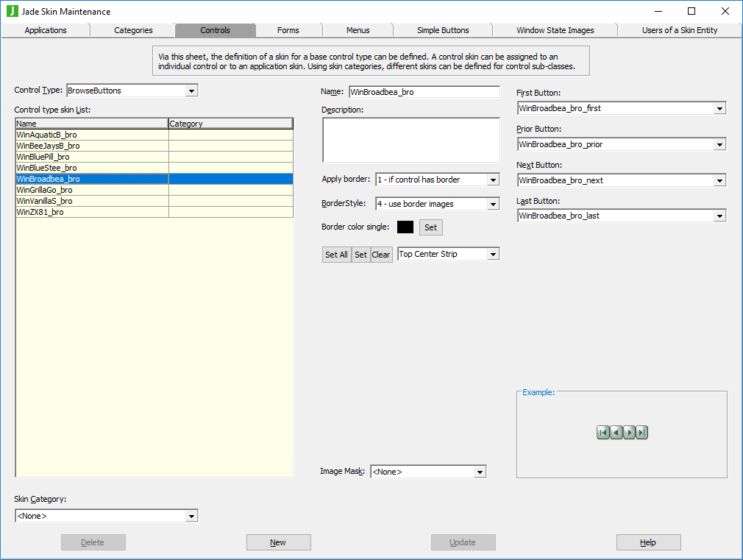Click the Set All button
Screen dimensions: 743x560
tap(336, 255)
